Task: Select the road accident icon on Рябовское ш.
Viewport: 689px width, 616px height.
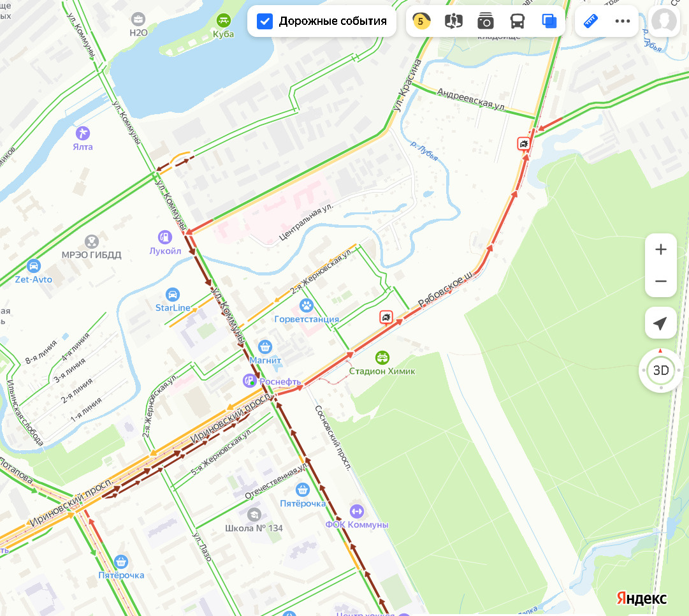Action: pyautogui.click(x=386, y=316)
